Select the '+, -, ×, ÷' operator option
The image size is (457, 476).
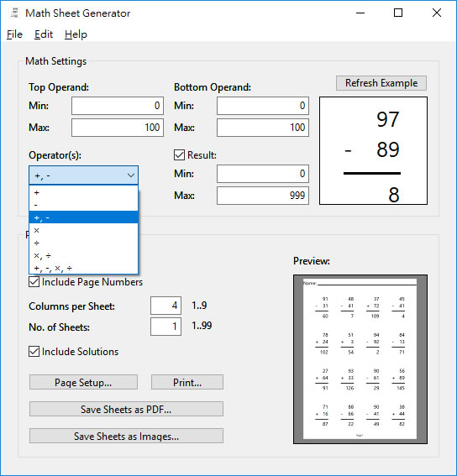point(83,268)
